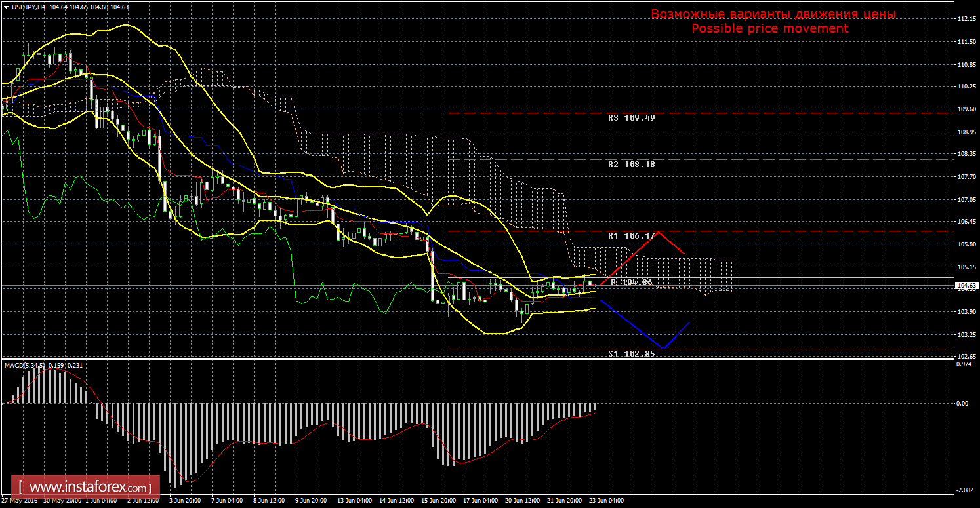The height and width of the screenshot is (508, 980).
Task: Click the 27 May 2016 date label
Action: point(20,500)
